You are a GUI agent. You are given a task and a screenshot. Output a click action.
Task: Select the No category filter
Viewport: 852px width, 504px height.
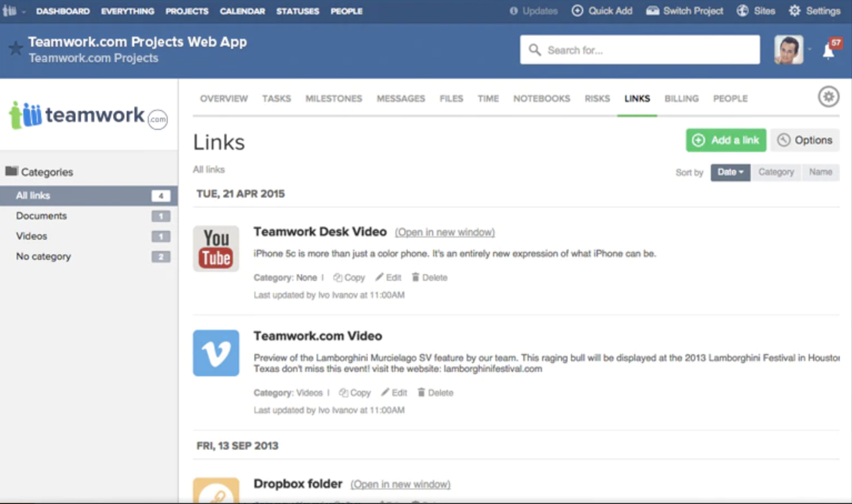tap(89, 256)
